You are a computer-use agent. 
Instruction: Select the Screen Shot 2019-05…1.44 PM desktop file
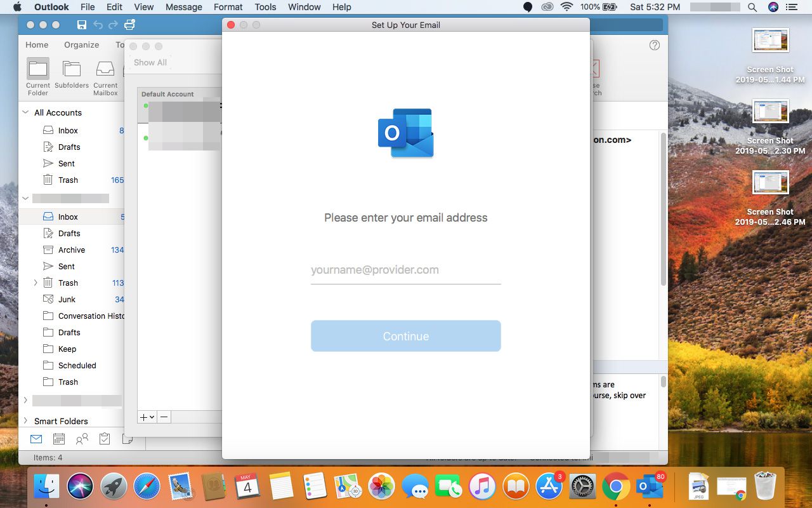(x=770, y=57)
